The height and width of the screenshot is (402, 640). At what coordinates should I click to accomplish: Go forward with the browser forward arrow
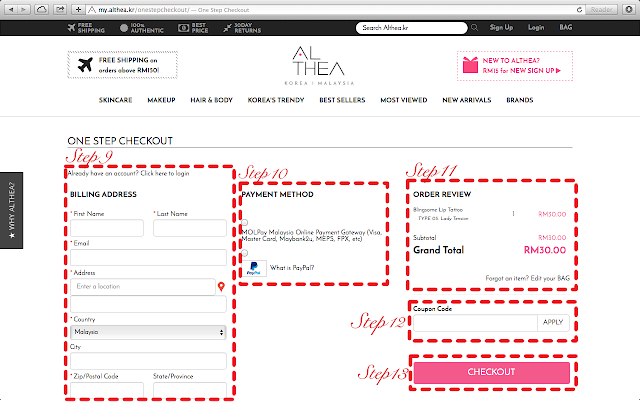(x=24, y=9)
